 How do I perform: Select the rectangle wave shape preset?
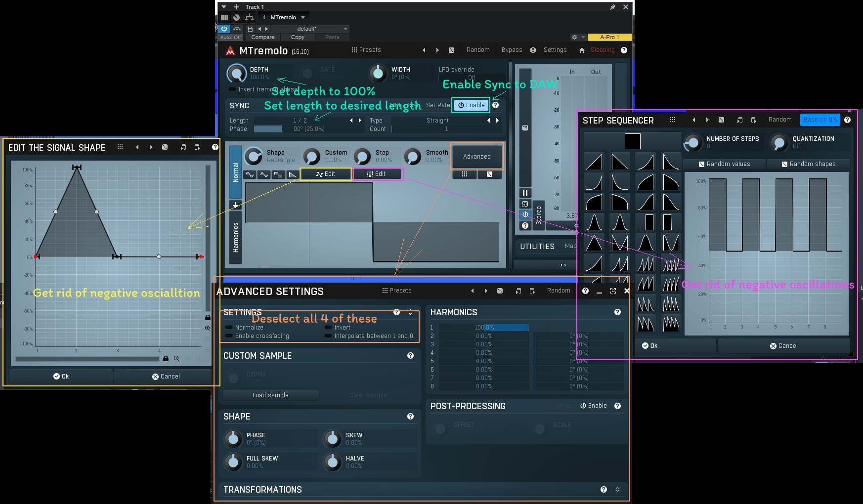tap(278, 174)
